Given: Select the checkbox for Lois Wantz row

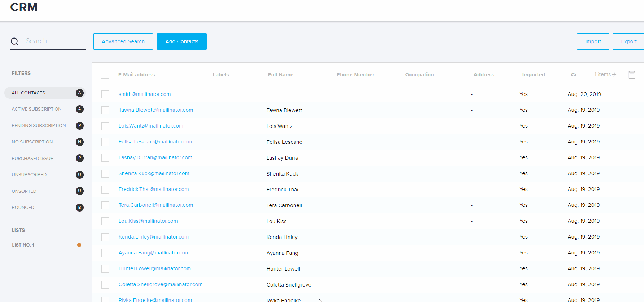Looking at the screenshot, I should (x=105, y=126).
